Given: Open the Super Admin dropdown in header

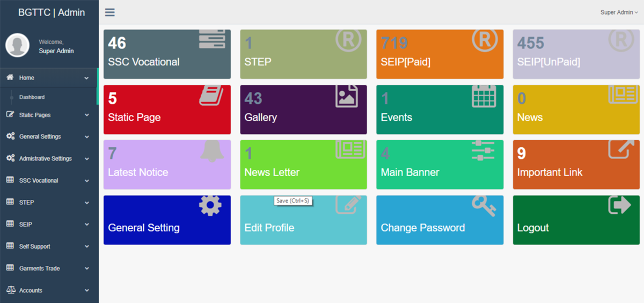Looking at the screenshot, I should pos(619,12).
